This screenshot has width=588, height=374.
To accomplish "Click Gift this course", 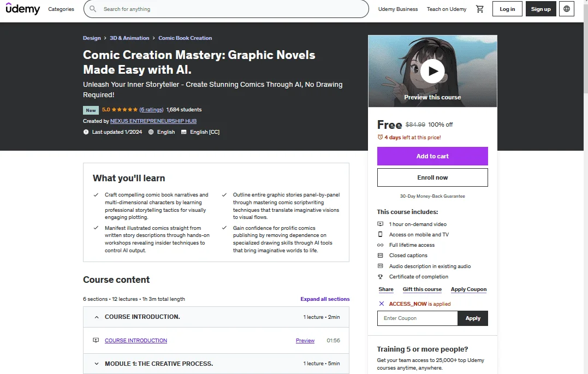I will click(422, 289).
